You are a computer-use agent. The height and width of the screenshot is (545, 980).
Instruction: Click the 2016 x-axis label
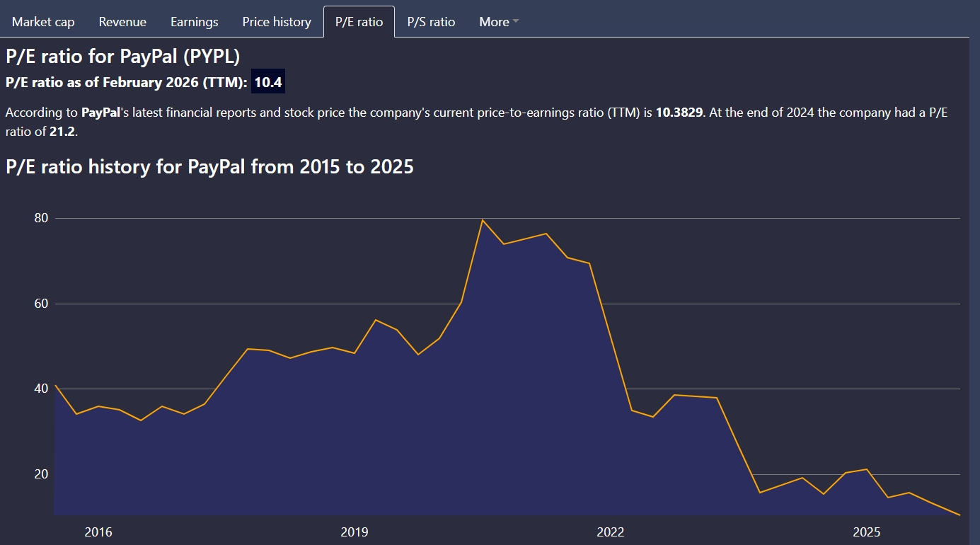pos(98,532)
